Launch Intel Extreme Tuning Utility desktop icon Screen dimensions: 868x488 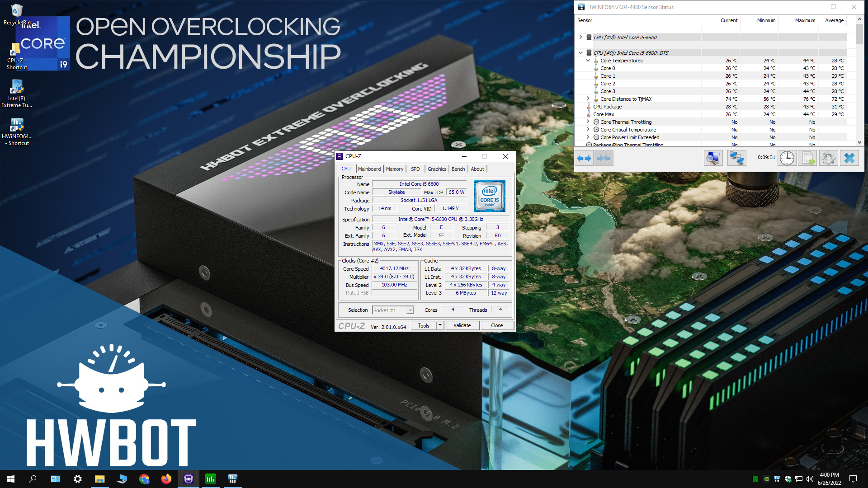pos(17,94)
